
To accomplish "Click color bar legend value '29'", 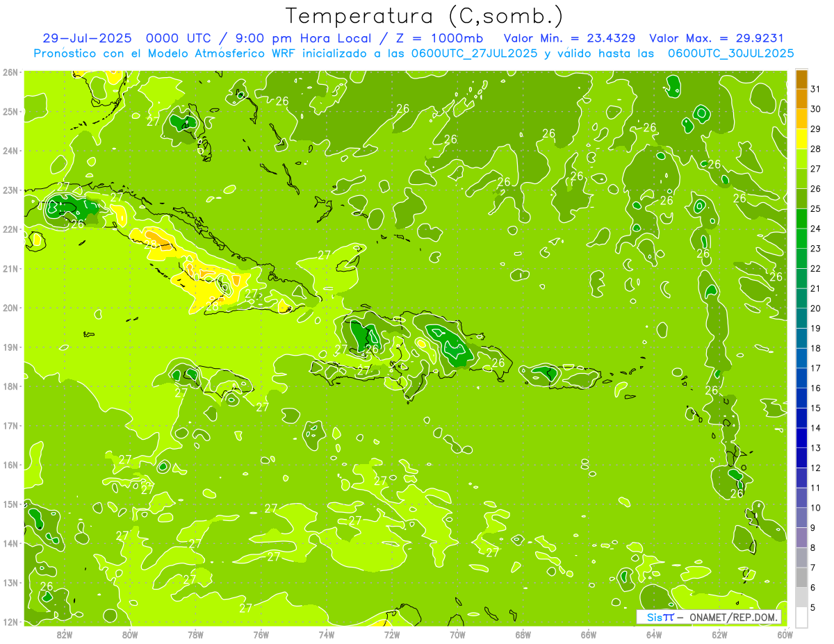I will click(x=816, y=129).
